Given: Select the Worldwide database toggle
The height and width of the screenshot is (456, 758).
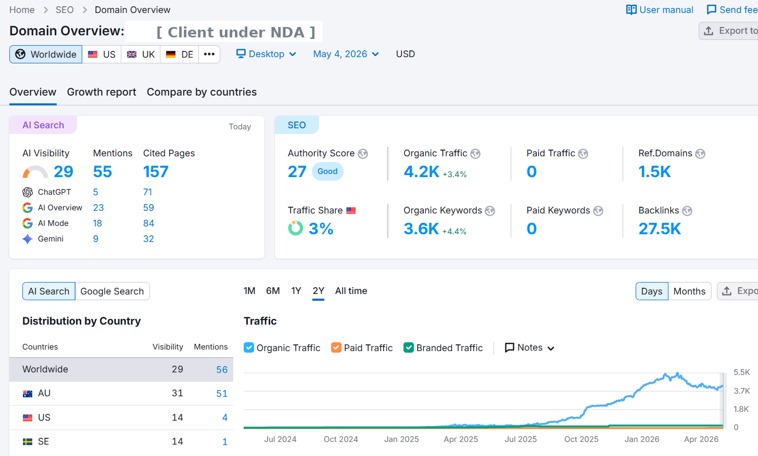Looking at the screenshot, I should coord(46,54).
